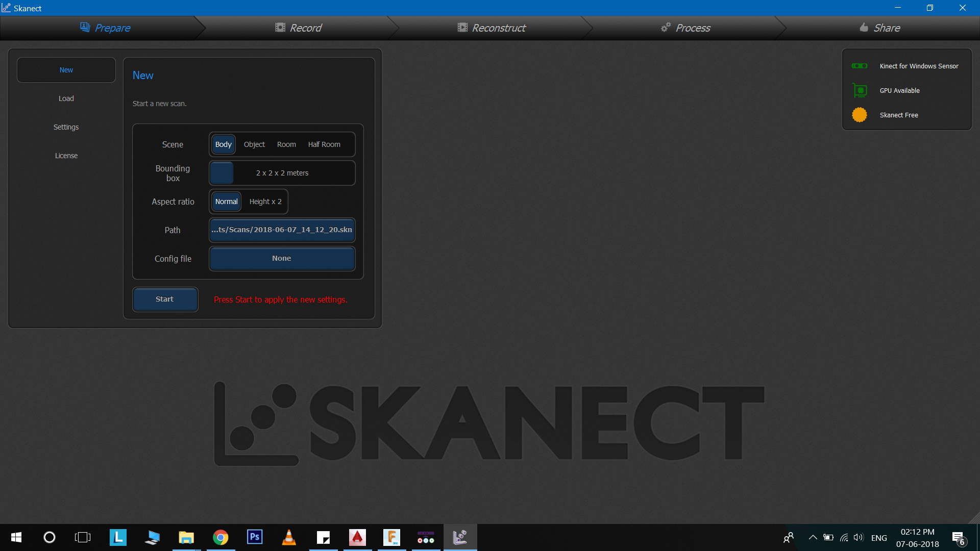Click the bounding box slider handle
The image size is (980, 551).
pyautogui.click(x=222, y=173)
